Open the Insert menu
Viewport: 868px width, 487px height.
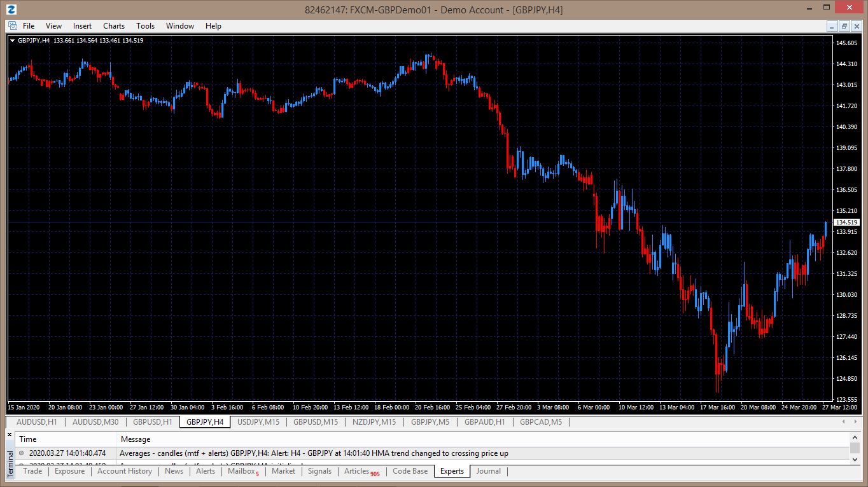[82, 26]
